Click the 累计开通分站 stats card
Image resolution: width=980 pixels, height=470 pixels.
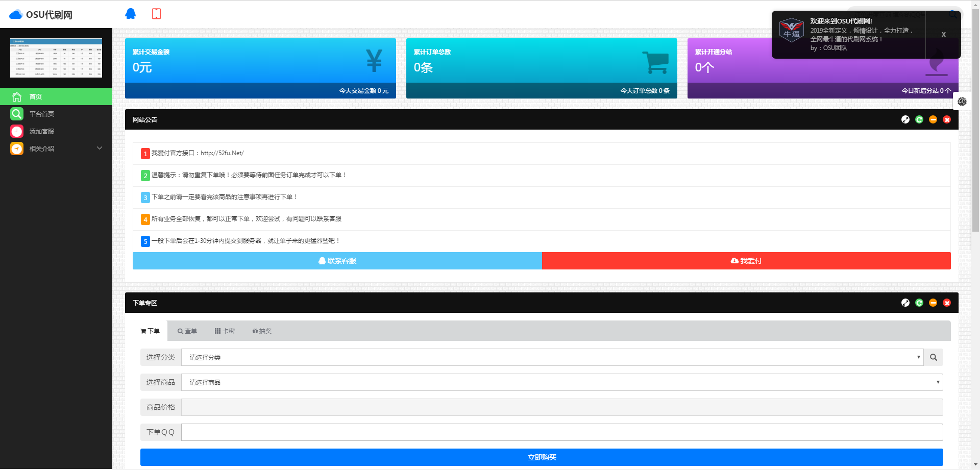(x=823, y=68)
